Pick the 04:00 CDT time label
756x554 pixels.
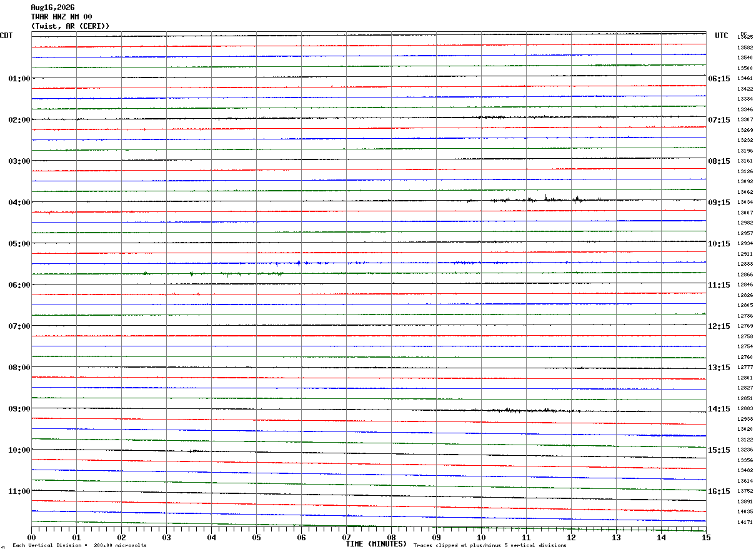(19, 203)
